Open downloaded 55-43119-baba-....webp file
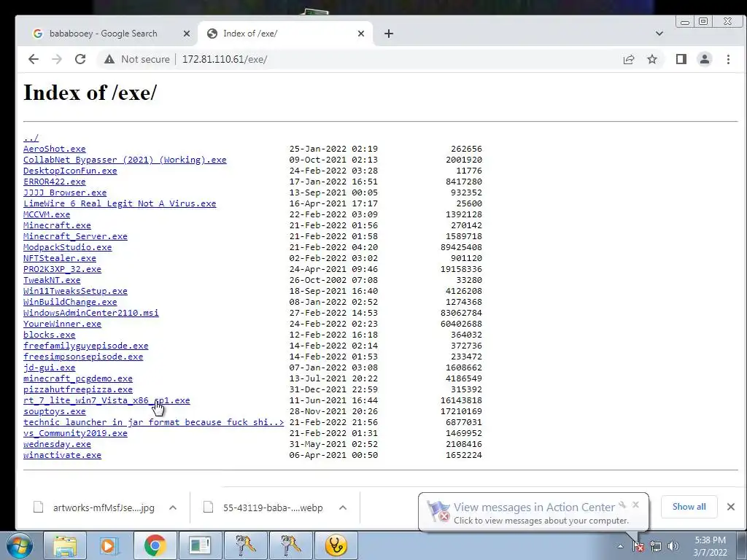Image resolution: width=747 pixels, height=560 pixels. point(263,507)
